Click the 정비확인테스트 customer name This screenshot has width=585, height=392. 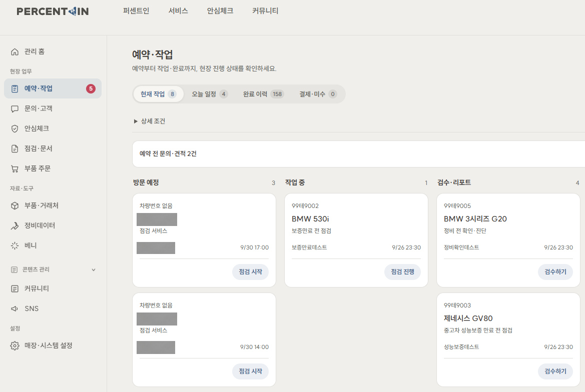click(x=461, y=247)
